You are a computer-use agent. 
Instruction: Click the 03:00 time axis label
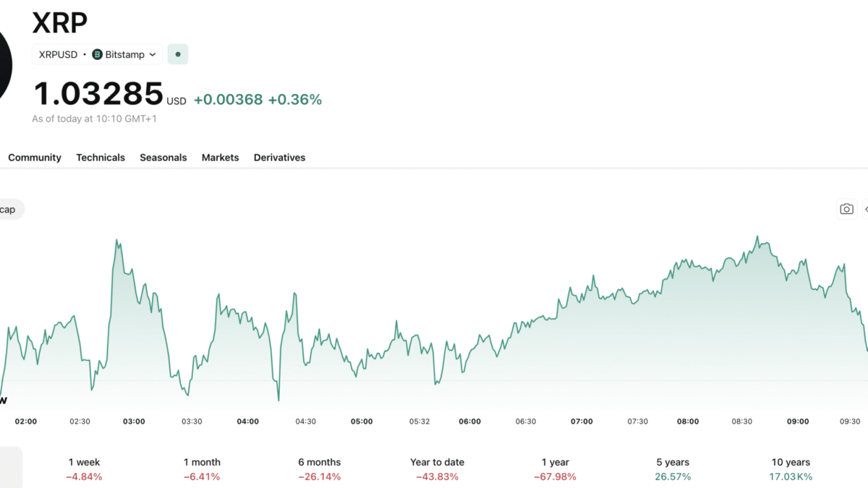tap(134, 421)
